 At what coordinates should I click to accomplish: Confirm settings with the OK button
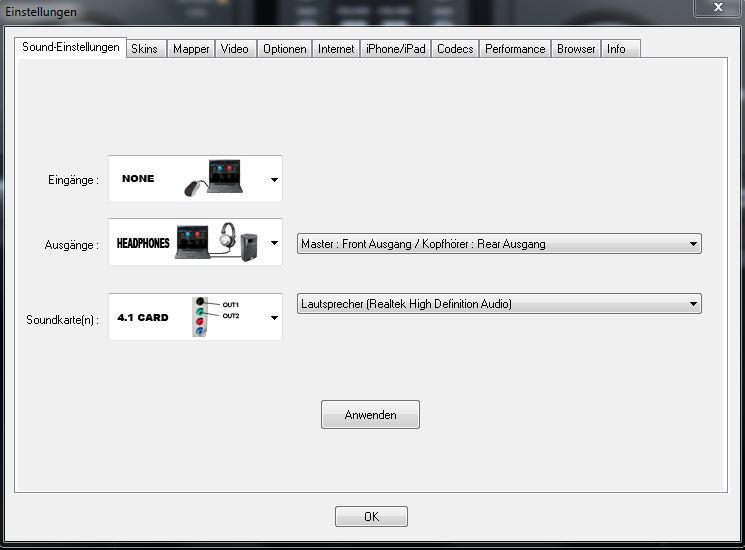point(371,516)
